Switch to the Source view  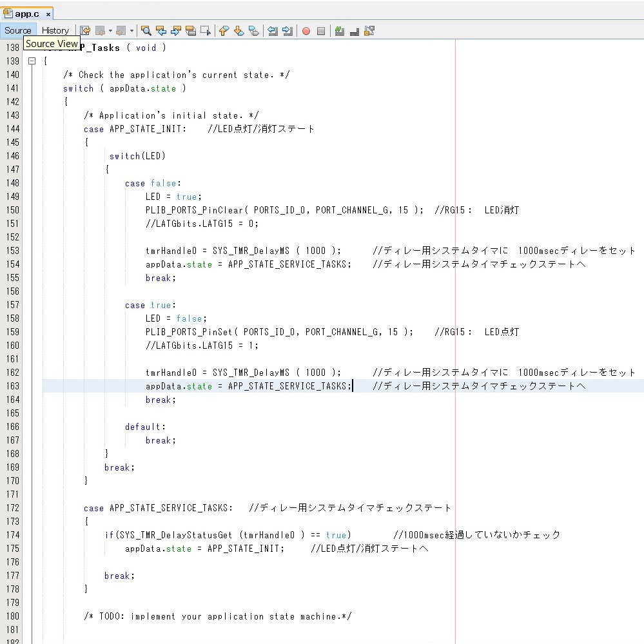coord(18,30)
